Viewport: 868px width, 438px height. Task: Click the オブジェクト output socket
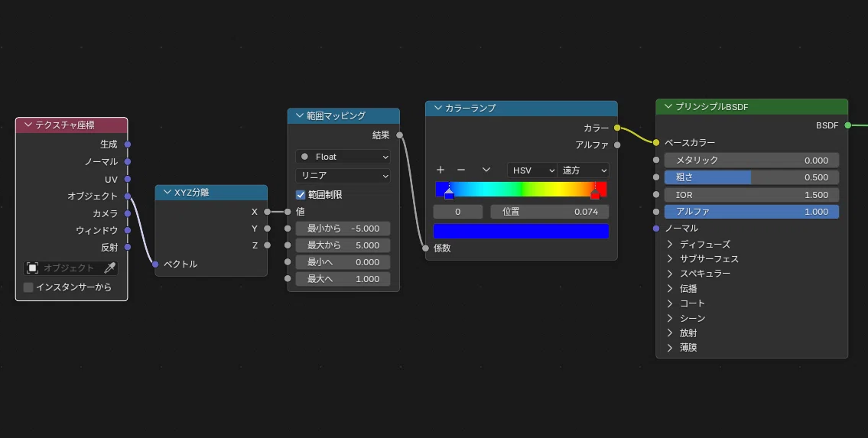(x=127, y=196)
